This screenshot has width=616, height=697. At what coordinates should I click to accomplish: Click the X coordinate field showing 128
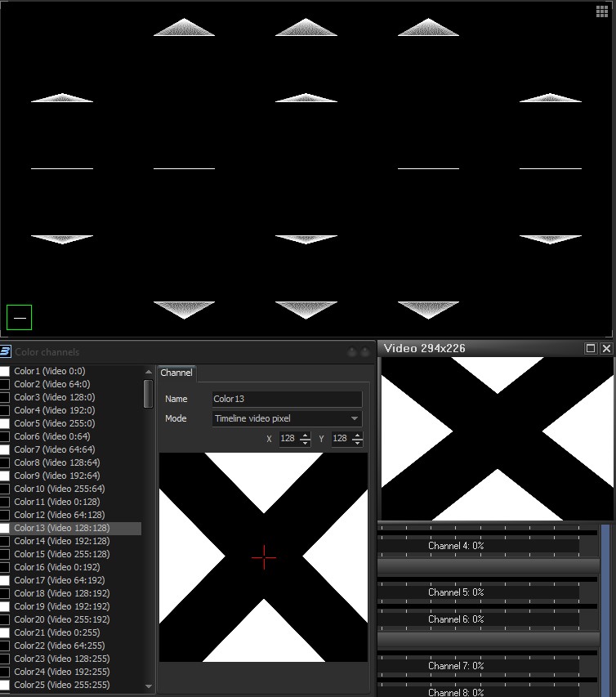(x=289, y=438)
